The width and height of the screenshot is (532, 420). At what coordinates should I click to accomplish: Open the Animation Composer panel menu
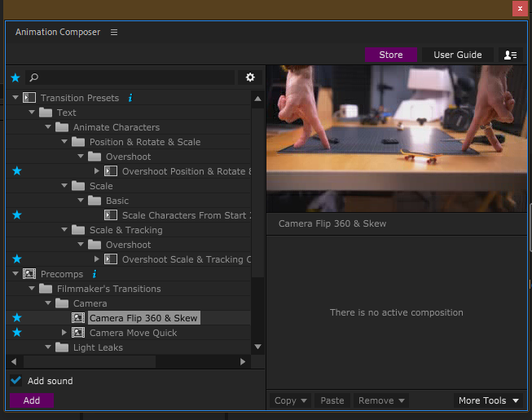(x=114, y=33)
